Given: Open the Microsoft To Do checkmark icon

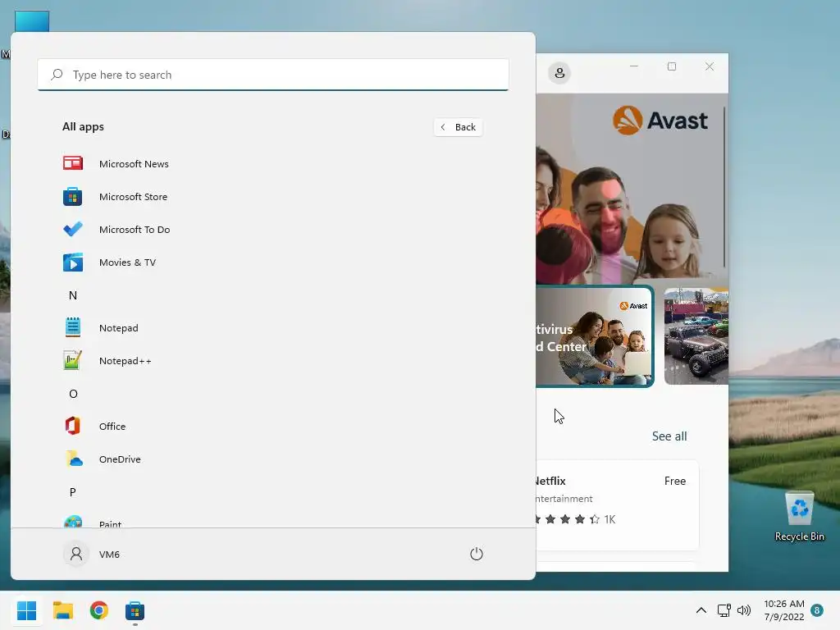Looking at the screenshot, I should tap(73, 230).
